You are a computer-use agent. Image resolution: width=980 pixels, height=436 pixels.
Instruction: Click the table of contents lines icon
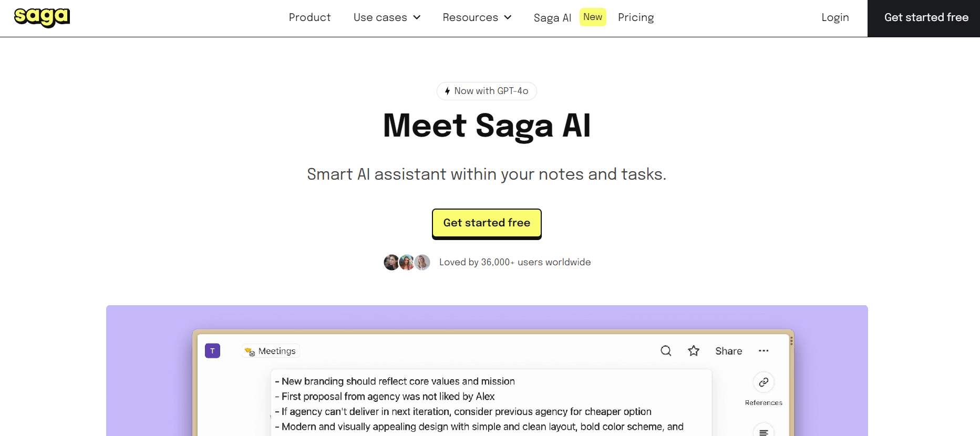coord(764,432)
